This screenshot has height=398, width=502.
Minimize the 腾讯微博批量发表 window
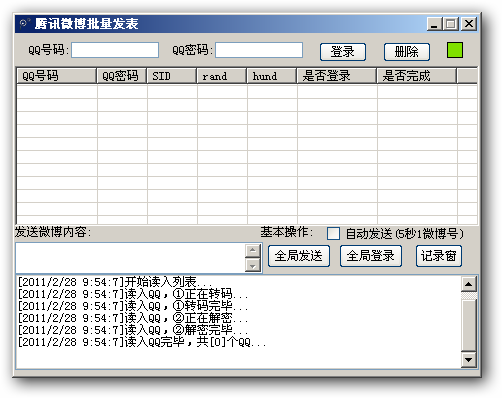434,24
